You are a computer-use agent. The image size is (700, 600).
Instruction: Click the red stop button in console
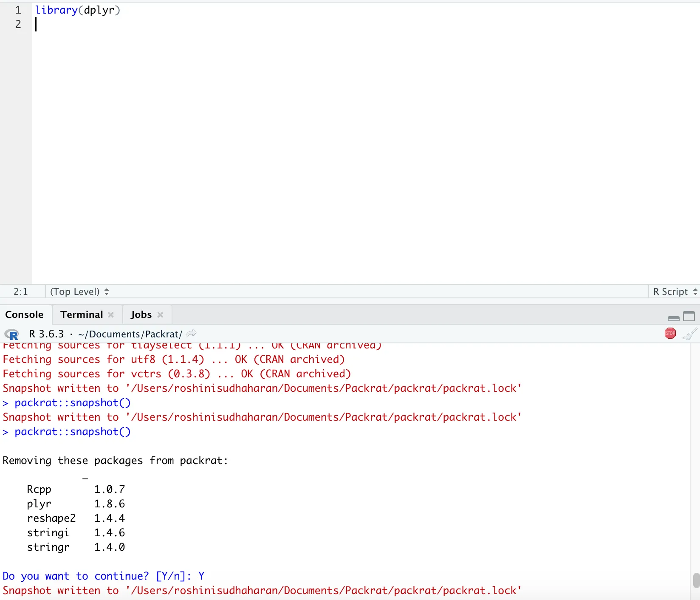tap(670, 334)
